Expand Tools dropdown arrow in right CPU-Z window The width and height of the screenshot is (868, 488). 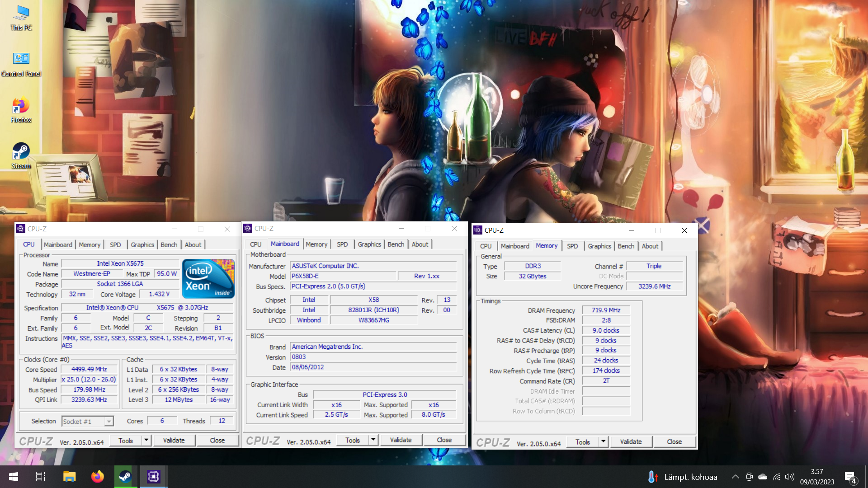pos(603,441)
